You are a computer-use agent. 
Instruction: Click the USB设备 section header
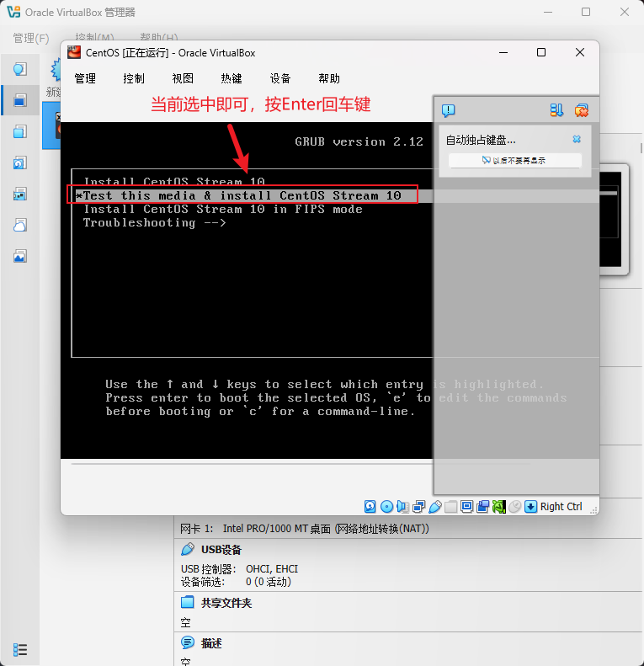pyautogui.click(x=221, y=550)
